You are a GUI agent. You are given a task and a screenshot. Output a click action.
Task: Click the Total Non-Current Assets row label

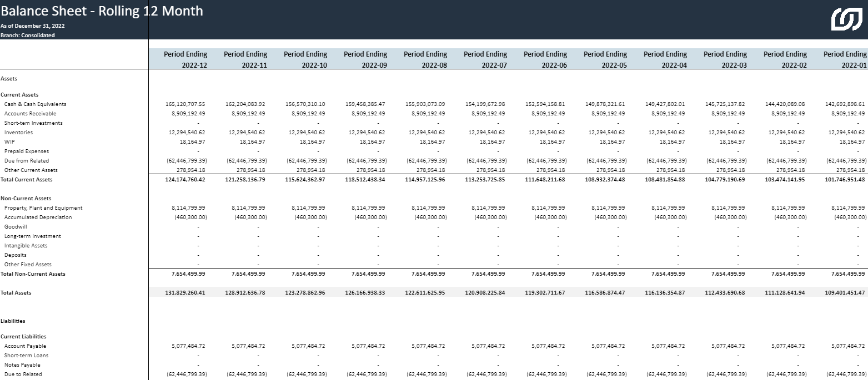coord(33,274)
